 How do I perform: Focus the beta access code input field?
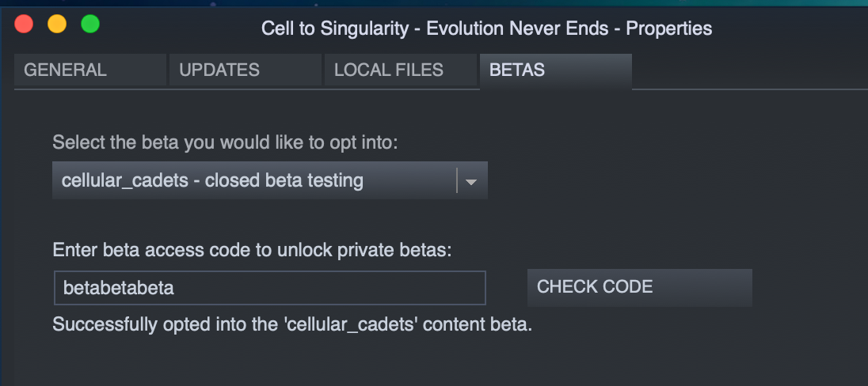[x=269, y=288]
